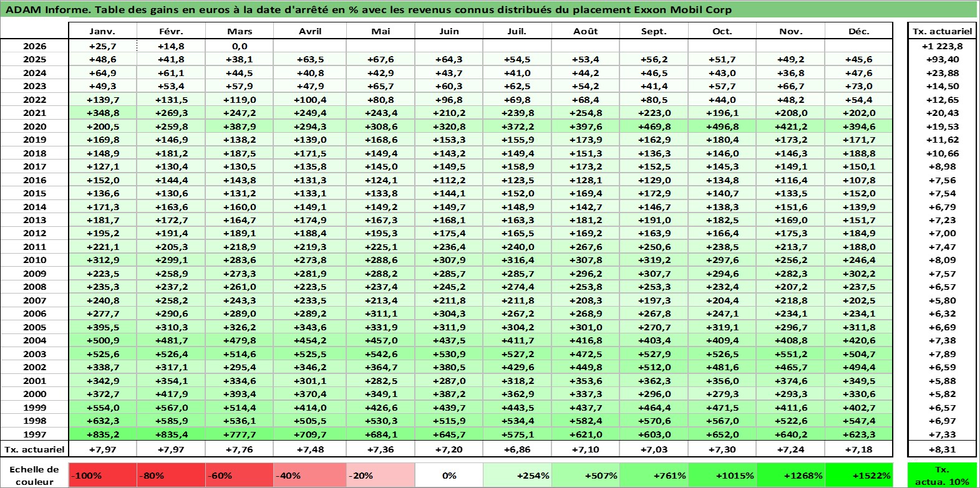Click the +632,3 value in January 1998
This screenshot has height=488, width=980.
tap(102, 421)
